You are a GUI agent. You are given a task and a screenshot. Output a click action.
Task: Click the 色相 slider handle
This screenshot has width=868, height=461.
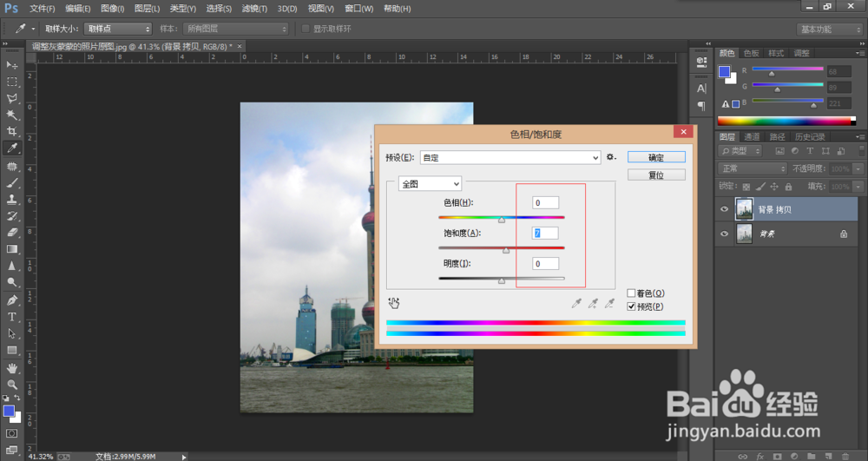point(502,221)
